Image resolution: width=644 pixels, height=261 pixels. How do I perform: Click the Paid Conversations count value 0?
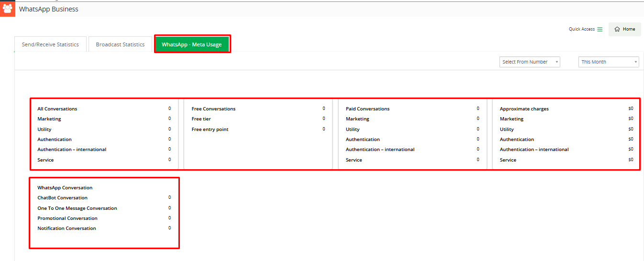477,109
